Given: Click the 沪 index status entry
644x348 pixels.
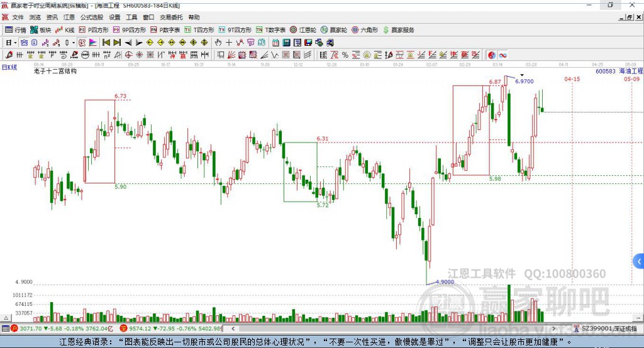Looking at the screenshot, I should [62, 329].
